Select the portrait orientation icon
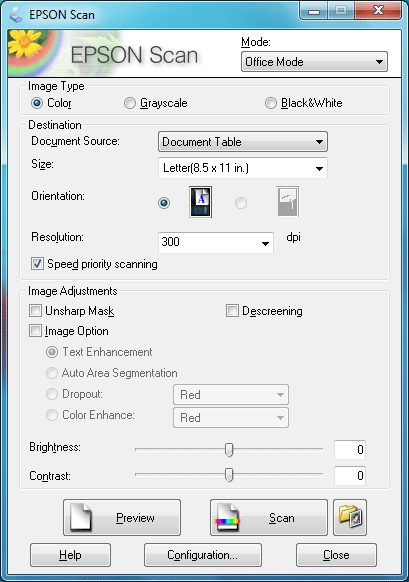 pos(200,202)
